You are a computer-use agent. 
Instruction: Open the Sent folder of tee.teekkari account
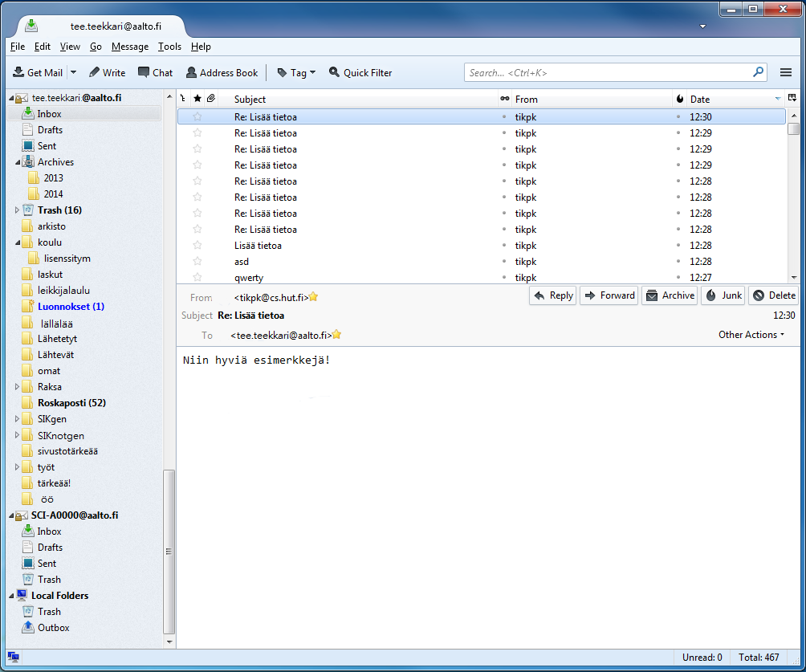tap(47, 146)
